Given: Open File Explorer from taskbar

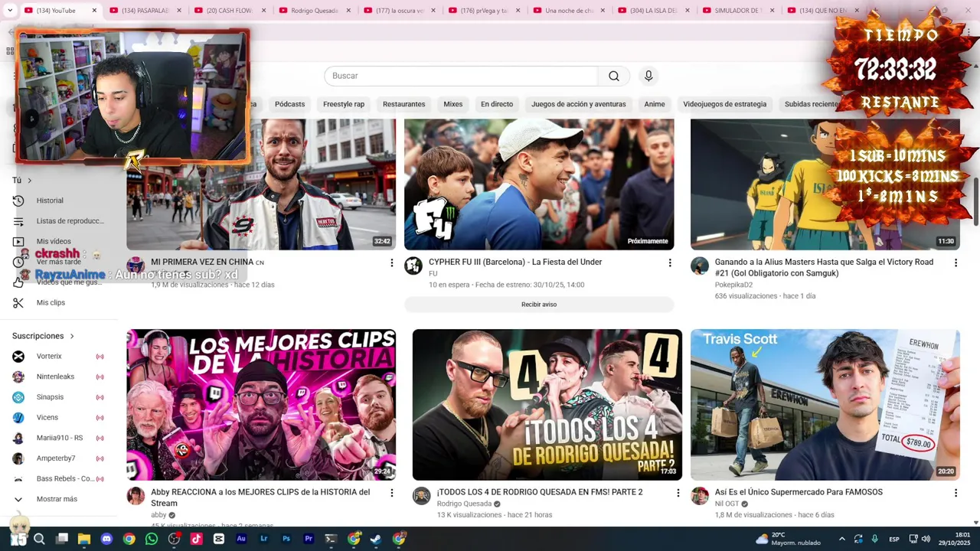Looking at the screenshot, I should (x=84, y=539).
